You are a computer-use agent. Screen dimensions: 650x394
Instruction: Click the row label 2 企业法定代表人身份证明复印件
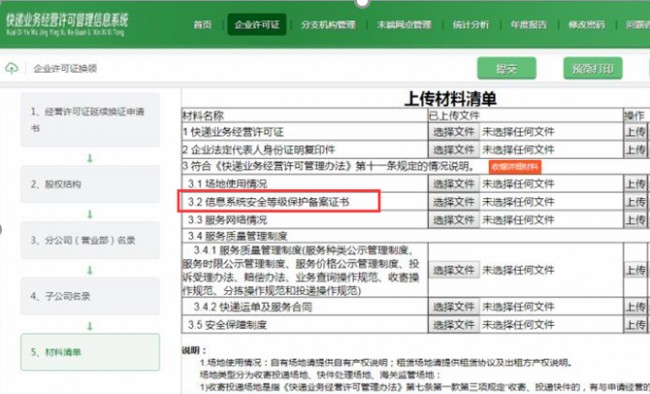(x=259, y=150)
